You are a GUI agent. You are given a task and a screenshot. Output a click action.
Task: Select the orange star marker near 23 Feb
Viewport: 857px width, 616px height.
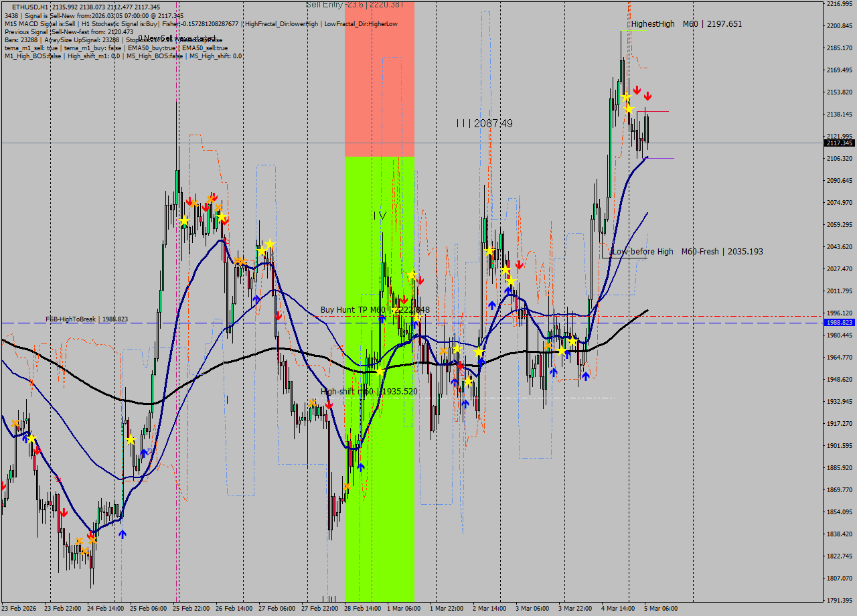click(15, 422)
